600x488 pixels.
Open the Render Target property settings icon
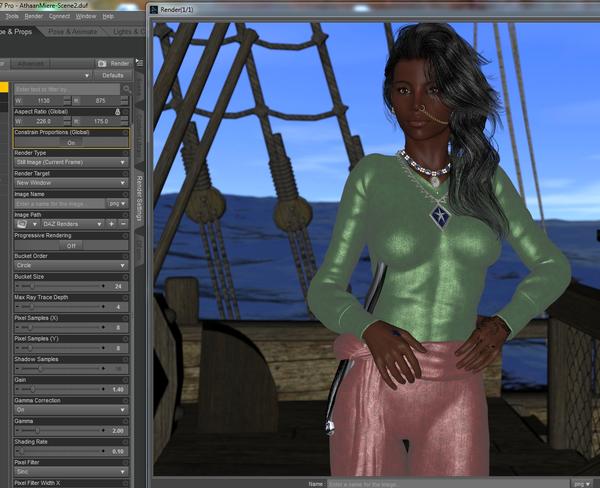(x=125, y=173)
